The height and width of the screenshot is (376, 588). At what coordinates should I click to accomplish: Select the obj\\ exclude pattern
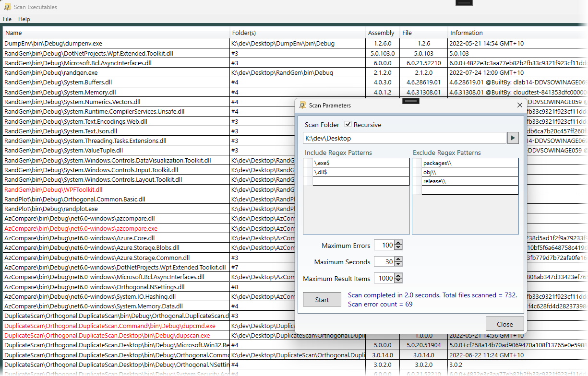pyautogui.click(x=470, y=172)
